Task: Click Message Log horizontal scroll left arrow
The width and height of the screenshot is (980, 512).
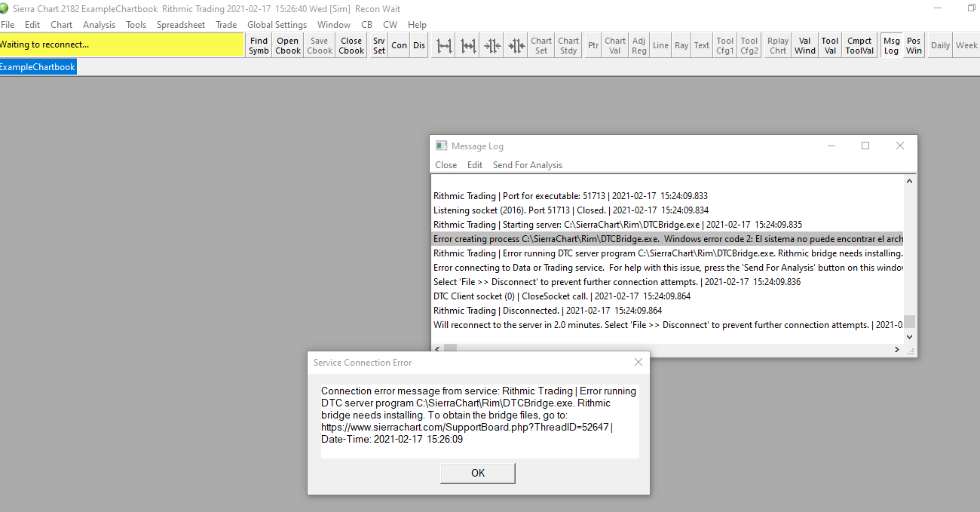Action: (x=437, y=349)
